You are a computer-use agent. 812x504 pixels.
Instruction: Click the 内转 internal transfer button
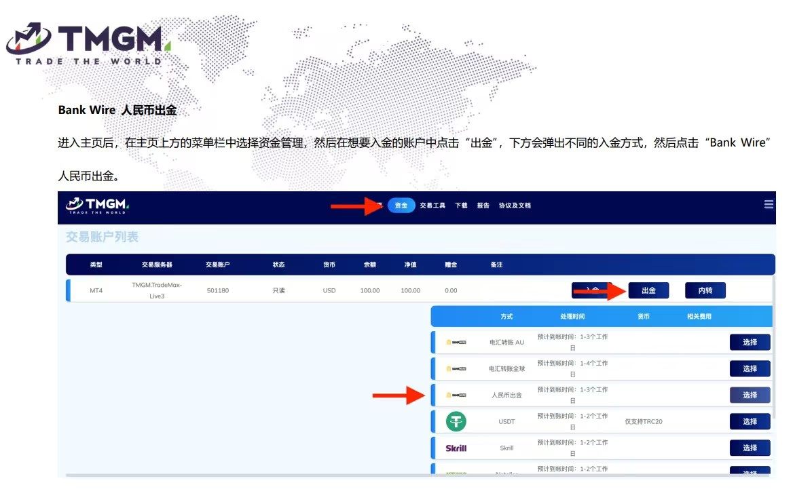click(x=705, y=290)
